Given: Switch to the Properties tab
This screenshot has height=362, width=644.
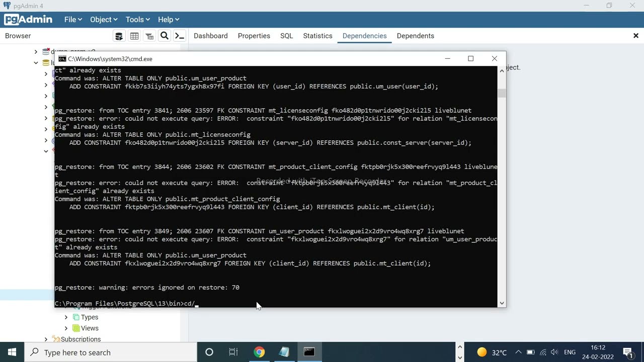Looking at the screenshot, I should click(254, 36).
